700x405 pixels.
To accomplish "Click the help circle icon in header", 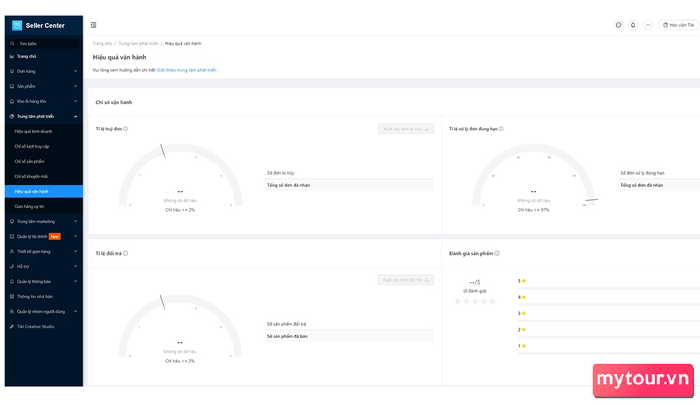I will coord(618,25).
